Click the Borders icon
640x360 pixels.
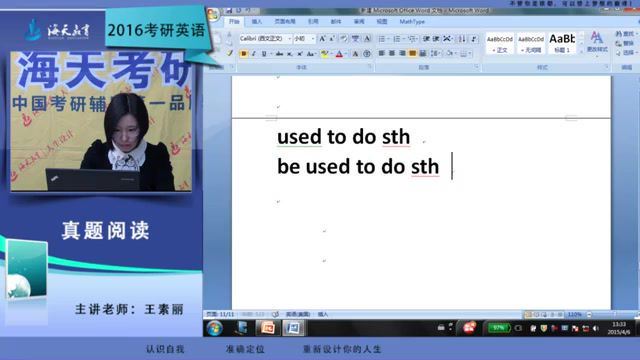coord(463,53)
